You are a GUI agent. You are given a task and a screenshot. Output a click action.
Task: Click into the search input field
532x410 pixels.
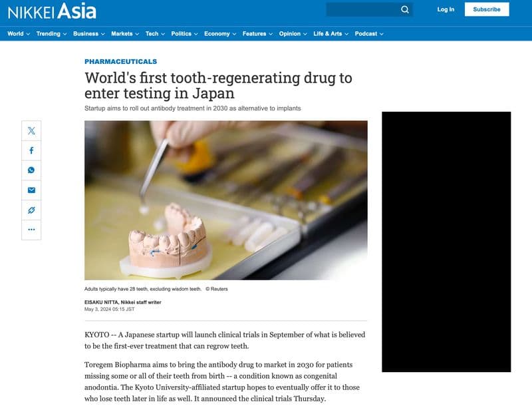(363, 9)
